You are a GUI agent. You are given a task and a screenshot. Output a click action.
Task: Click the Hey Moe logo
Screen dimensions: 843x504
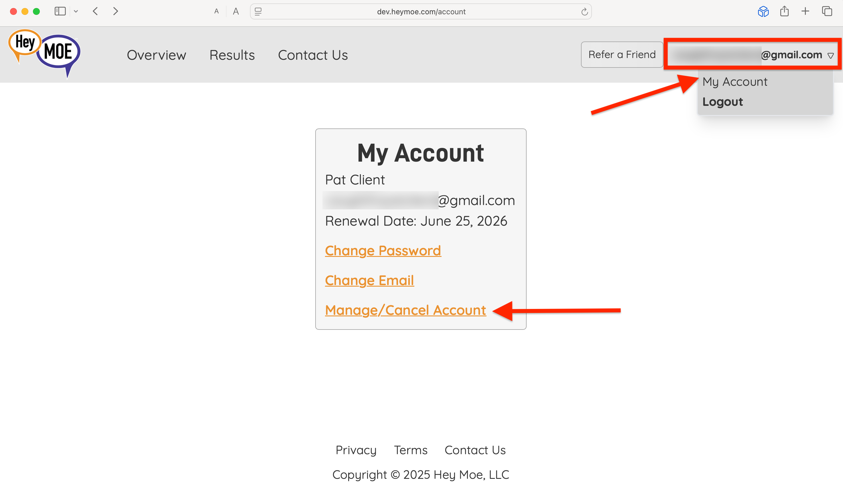tap(45, 53)
